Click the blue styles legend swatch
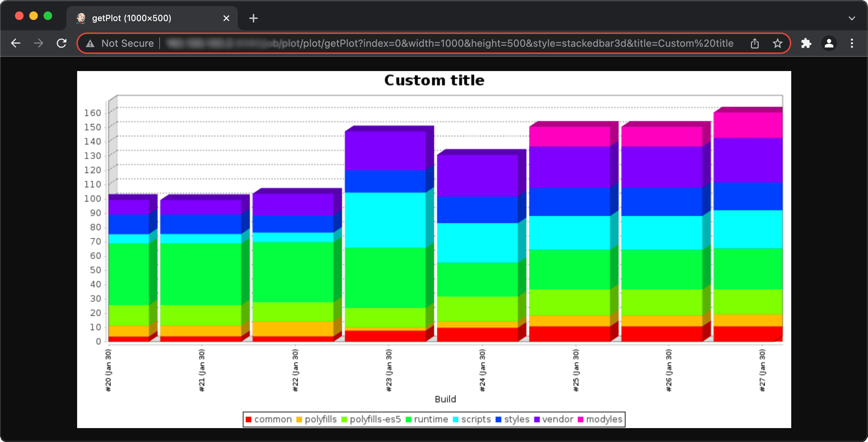This screenshot has height=442, width=868. 498,420
